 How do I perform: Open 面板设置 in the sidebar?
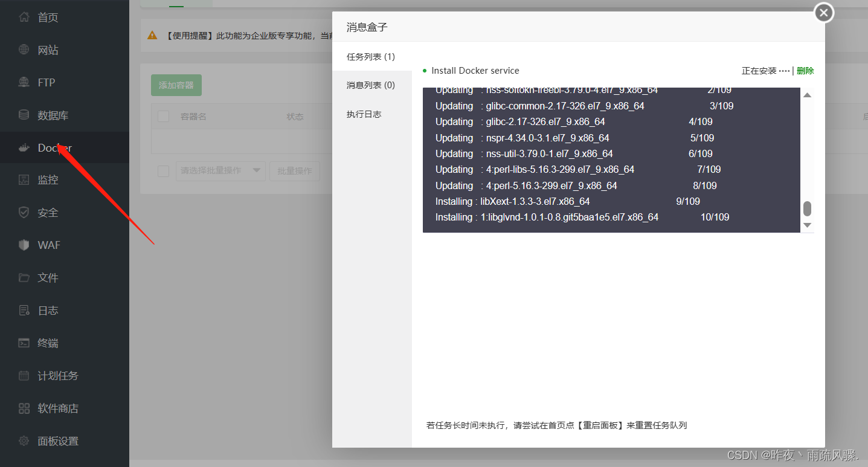(x=65, y=441)
